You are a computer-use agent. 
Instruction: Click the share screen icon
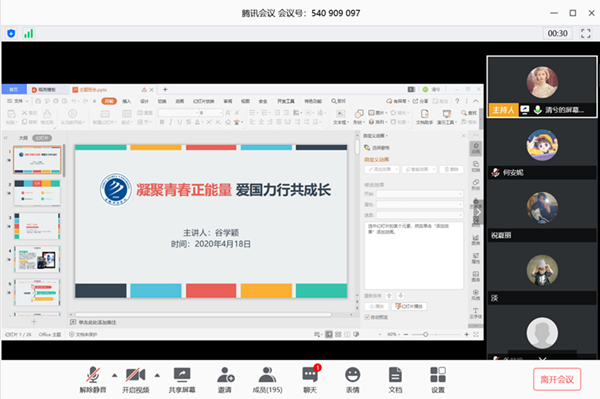pyautogui.click(x=182, y=379)
